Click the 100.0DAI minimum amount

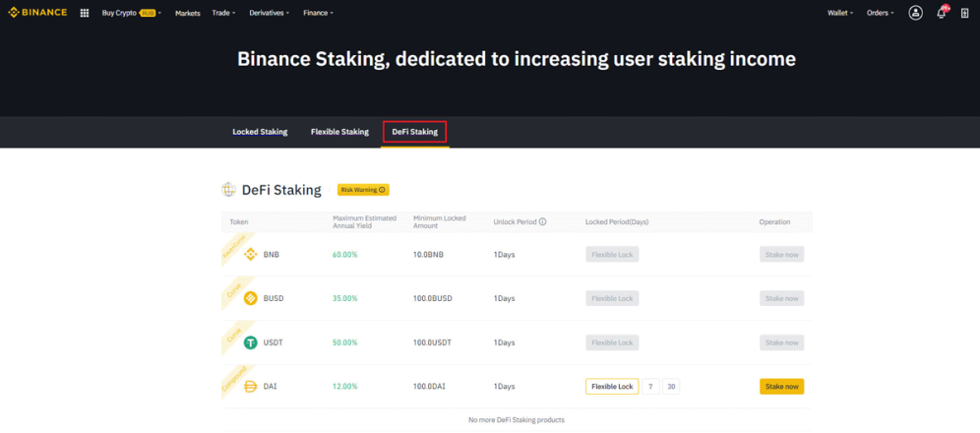point(430,386)
